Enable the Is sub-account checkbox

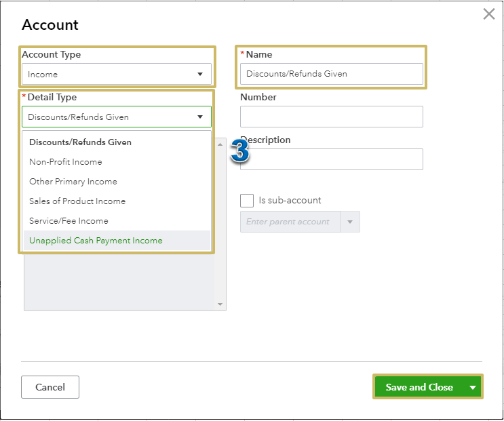click(247, 201)
